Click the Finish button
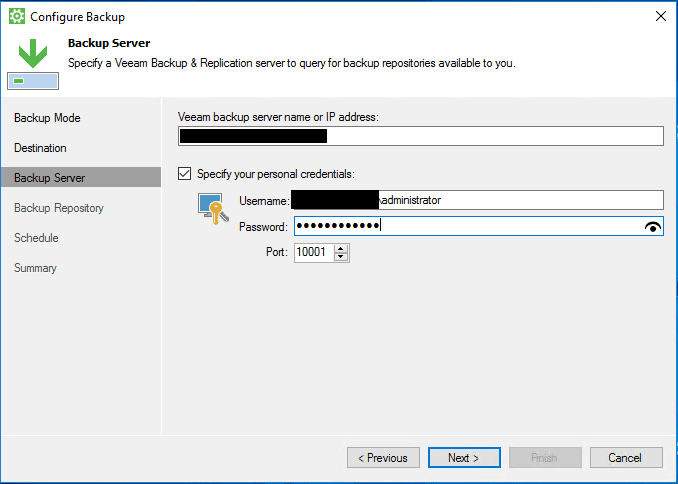 pyautogui.click(x=545, y=458)
